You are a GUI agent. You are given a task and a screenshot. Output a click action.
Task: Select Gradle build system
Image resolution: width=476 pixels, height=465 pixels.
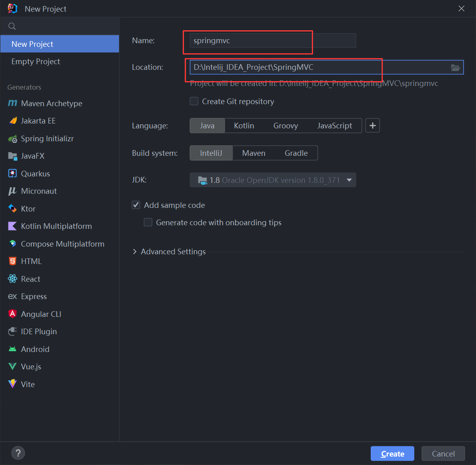pos(296,153)
